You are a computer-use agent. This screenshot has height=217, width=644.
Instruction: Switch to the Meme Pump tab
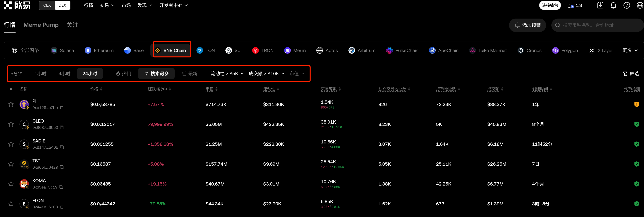(x=41, y=25)
